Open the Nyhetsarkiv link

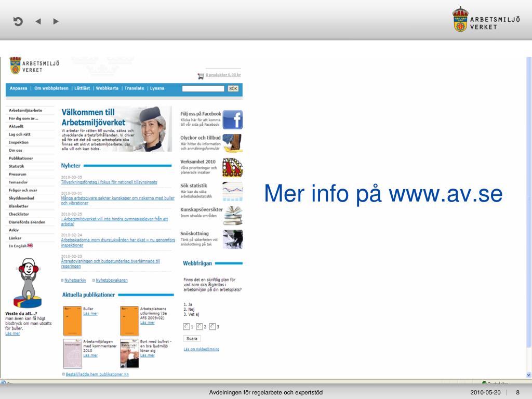(x=75, y=280)
